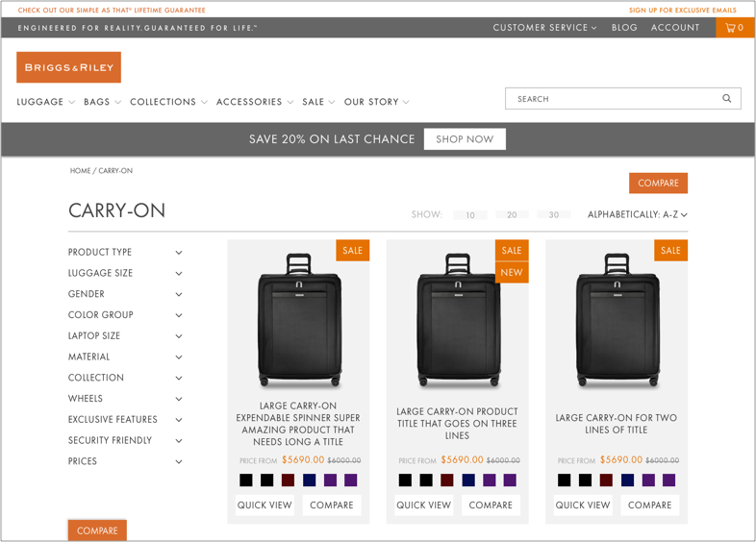756x542 pixels.
Task: Compare the Expendable Spinner product
Action: [332, 505]
